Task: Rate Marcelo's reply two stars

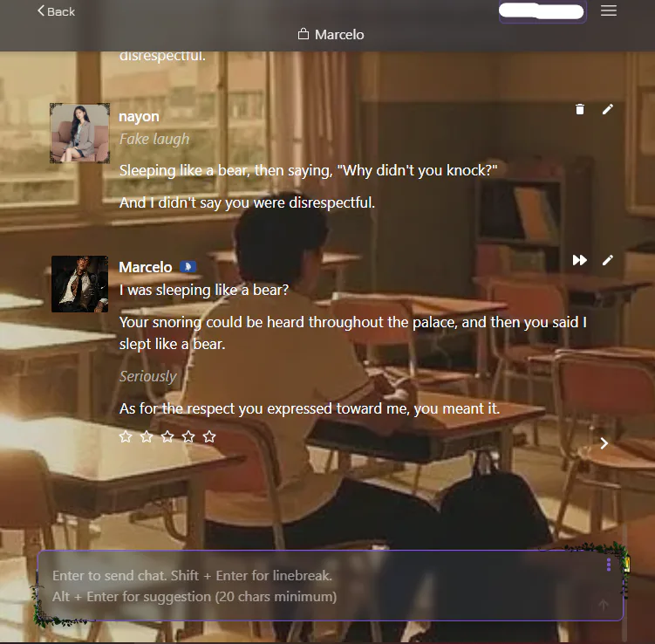Action: (147, 436)
